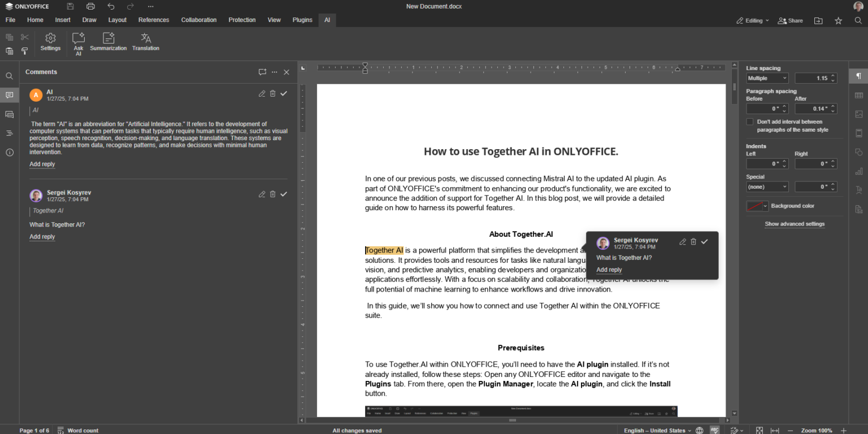Viewport: 868px width, 434px height.
Task: Open the Special indent (none) dropdown
Action: click(767, 186)
